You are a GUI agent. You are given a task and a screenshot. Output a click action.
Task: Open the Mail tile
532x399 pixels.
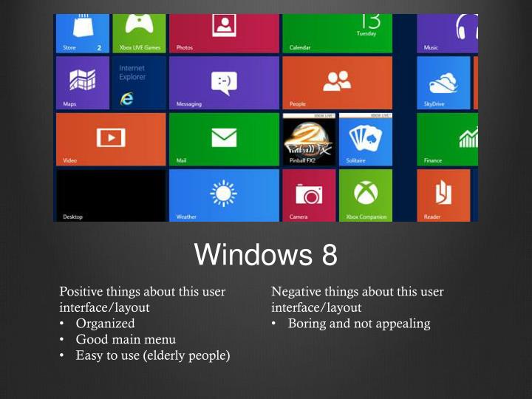(x=224, y=140)
